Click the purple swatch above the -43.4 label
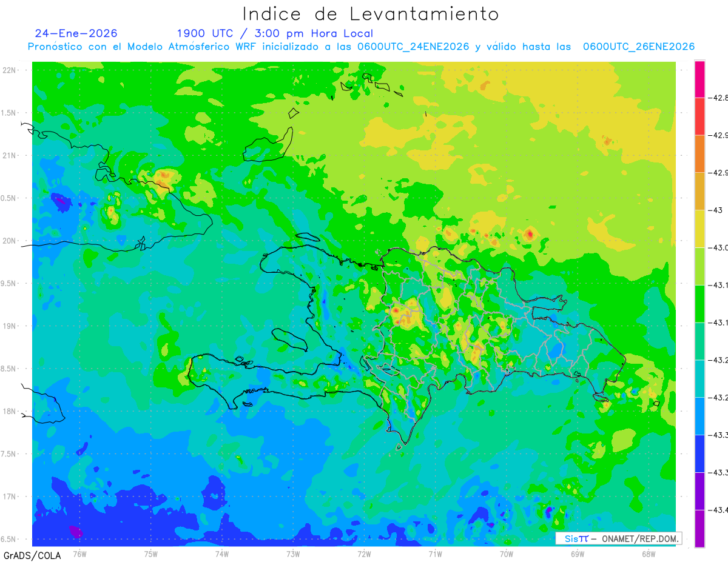This screenshot has width=728, height=562. 699,491
